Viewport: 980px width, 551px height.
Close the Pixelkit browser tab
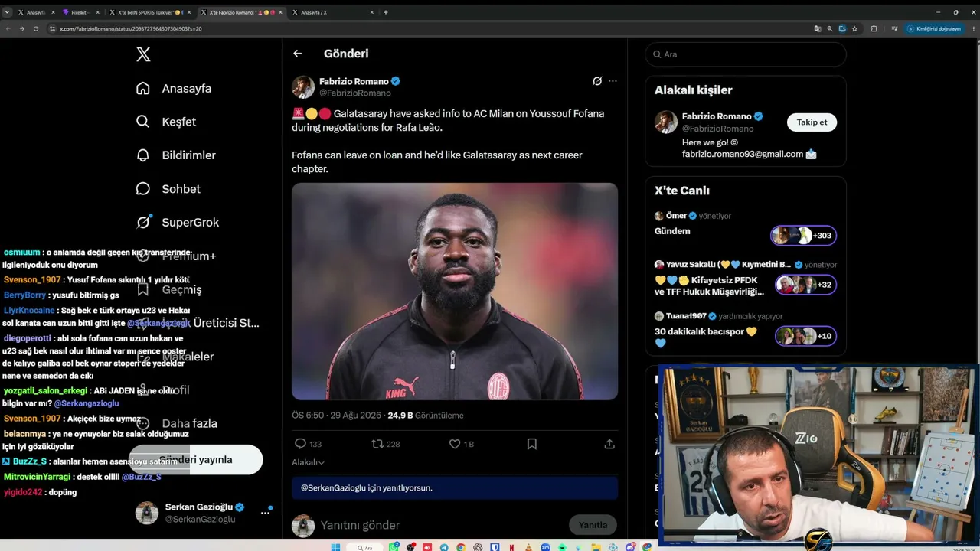pyautogui.click(x=97, y=12)
